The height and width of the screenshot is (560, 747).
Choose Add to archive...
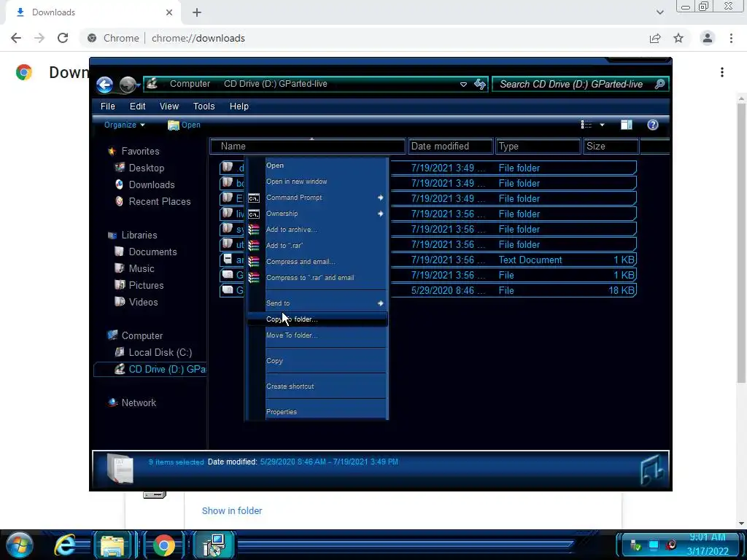pyautogui.click(x=317, y=230)
